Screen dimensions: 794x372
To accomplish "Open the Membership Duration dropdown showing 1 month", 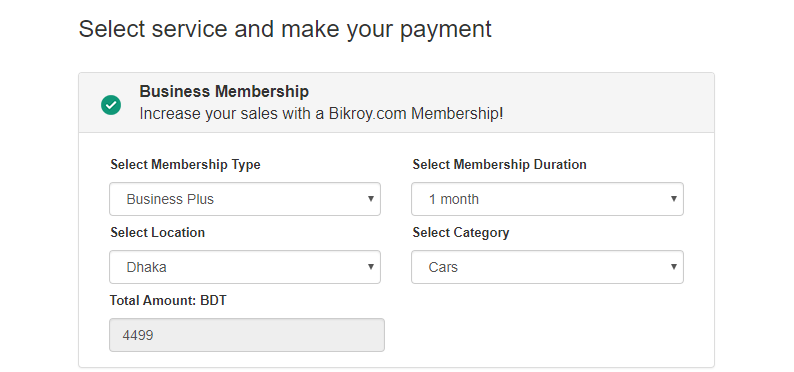I will click(x=547, y=199).
